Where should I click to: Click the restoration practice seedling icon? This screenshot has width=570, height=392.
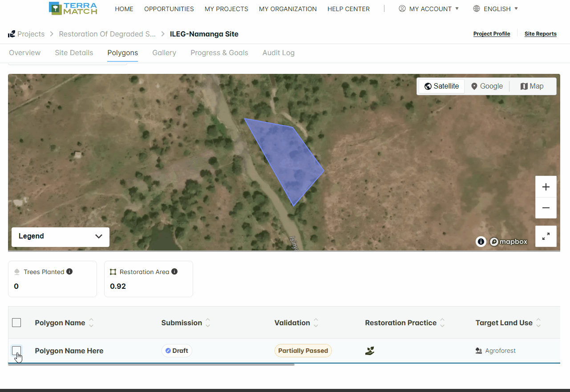(369, 351)
